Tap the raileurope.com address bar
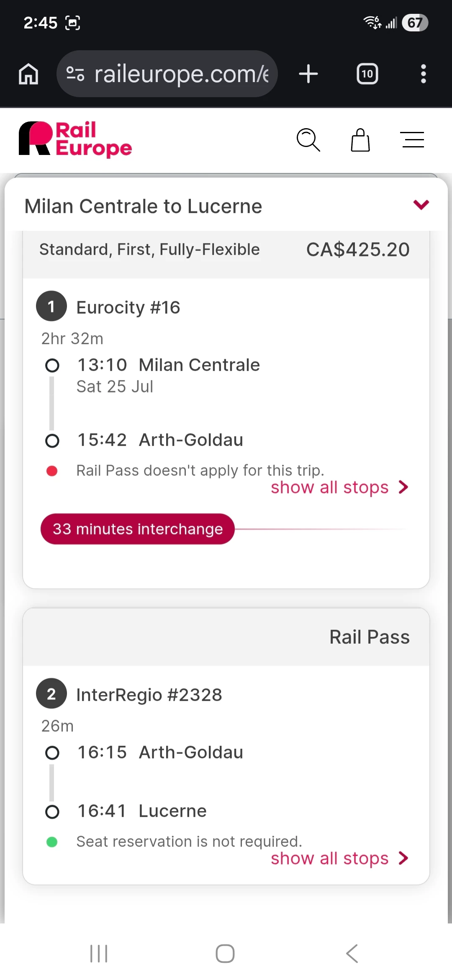 click(x=181, y=74)
